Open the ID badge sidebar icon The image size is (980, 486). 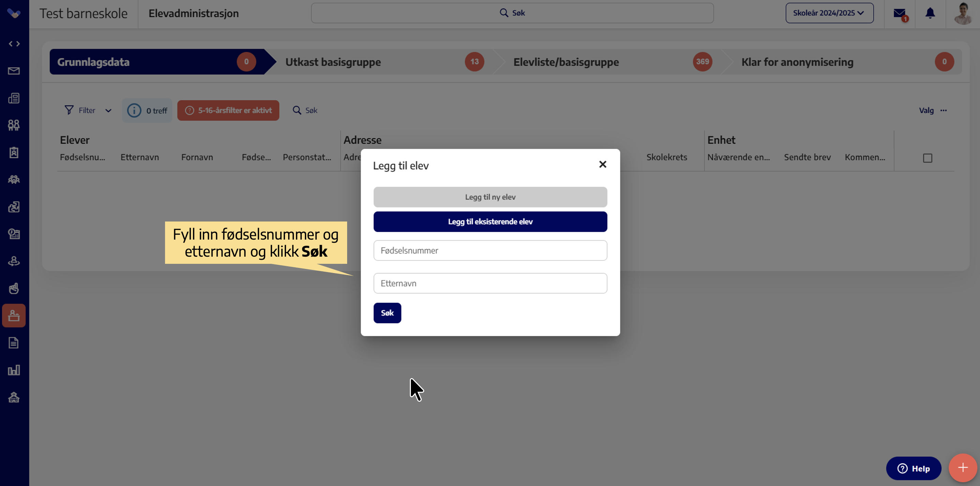pyautogui.click(x=14, y=152)
